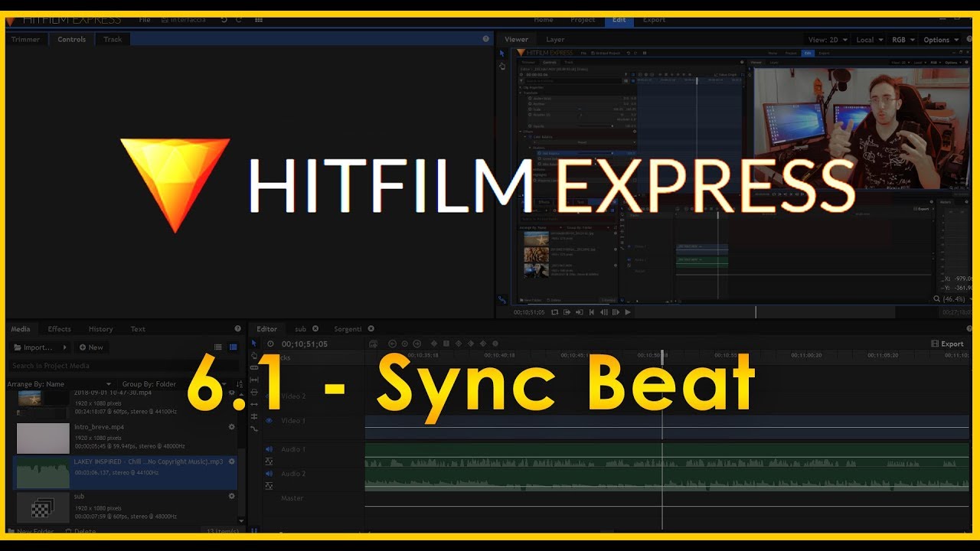Expand the viewer Options dropdown
Viewport: 980px width, 551px height.
tap(941, 40)
